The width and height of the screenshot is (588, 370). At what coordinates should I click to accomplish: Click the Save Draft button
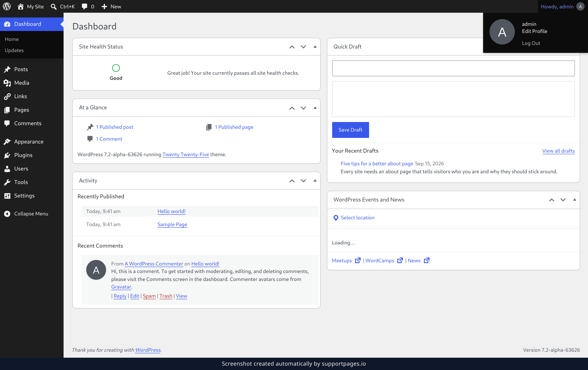[x=350, y=130]
